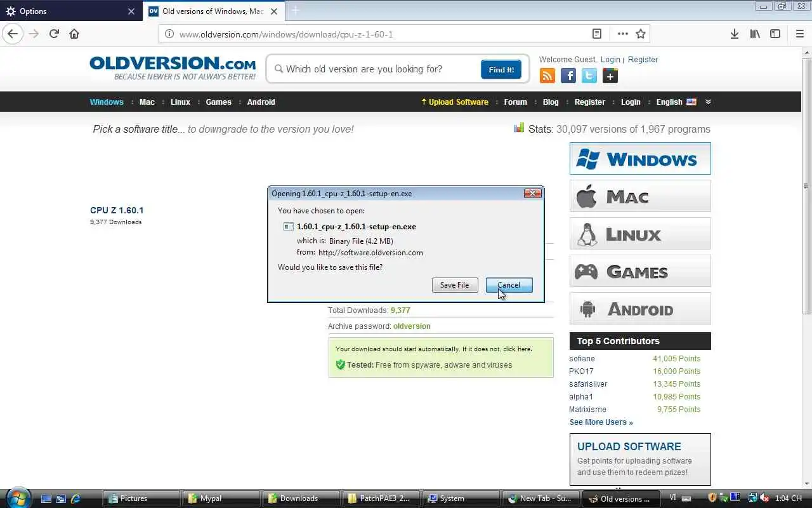812x508 pixels.
Task: Select the Old versions of Windows tab
Action: [214, 11]
